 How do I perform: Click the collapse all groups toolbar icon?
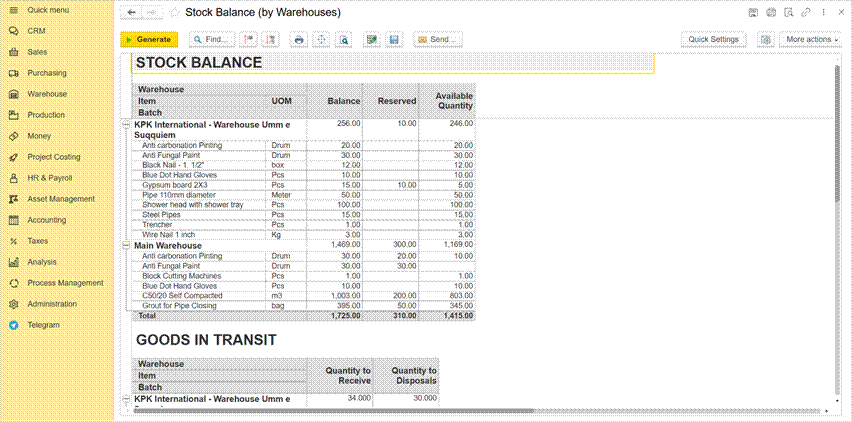pyautogui.click(x=248, y=40)
